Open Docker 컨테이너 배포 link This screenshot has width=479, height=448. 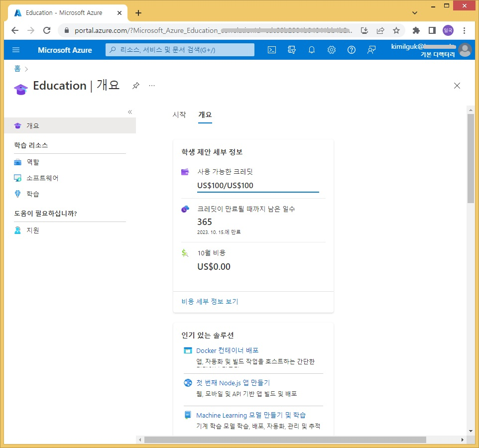point(227,350)
